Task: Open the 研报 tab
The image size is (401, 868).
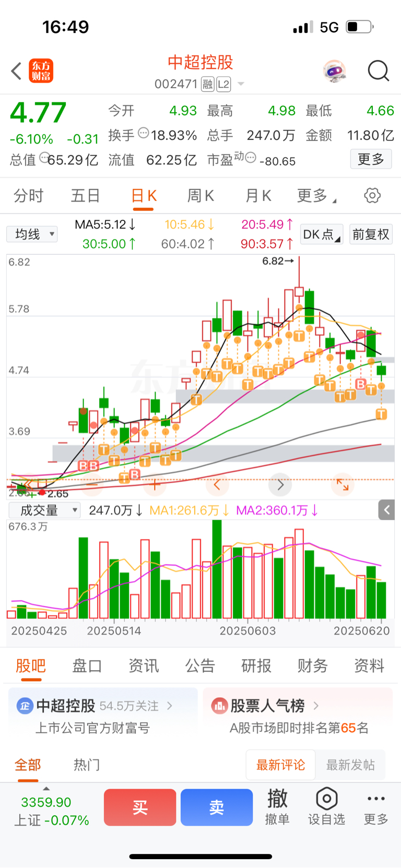Action: [x=256, y=665]
